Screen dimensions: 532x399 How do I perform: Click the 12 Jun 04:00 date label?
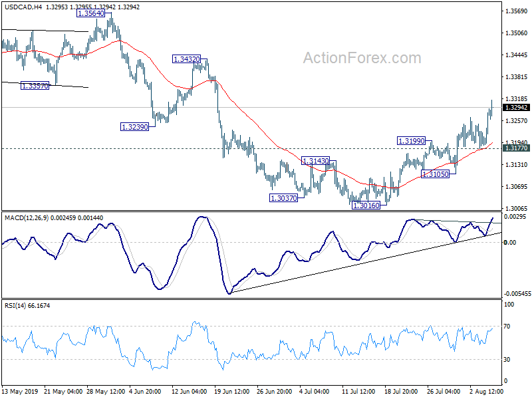tap(189, 391)
